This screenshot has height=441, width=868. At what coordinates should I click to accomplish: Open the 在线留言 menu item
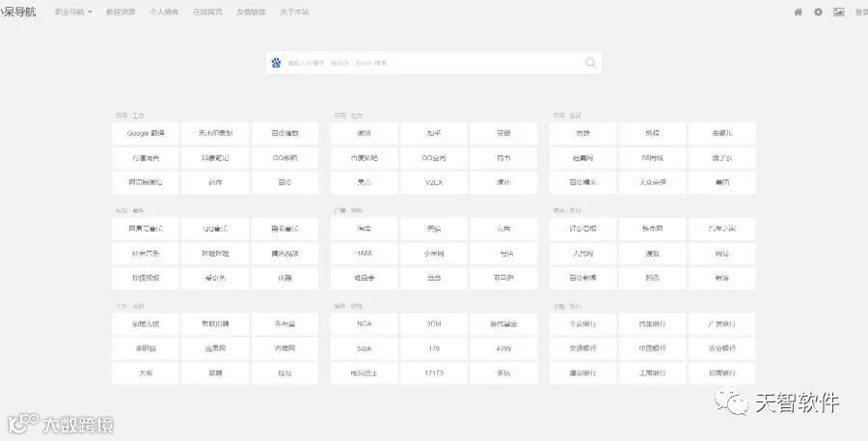[x=207, y=12]
